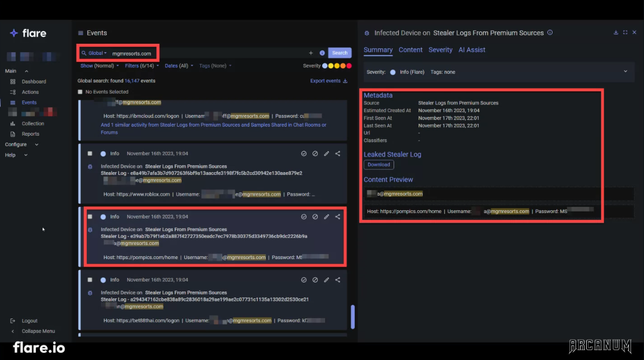Open Collection in the sidebar
644x360 pixels.
pyautogui.click(x=33, y=123)
